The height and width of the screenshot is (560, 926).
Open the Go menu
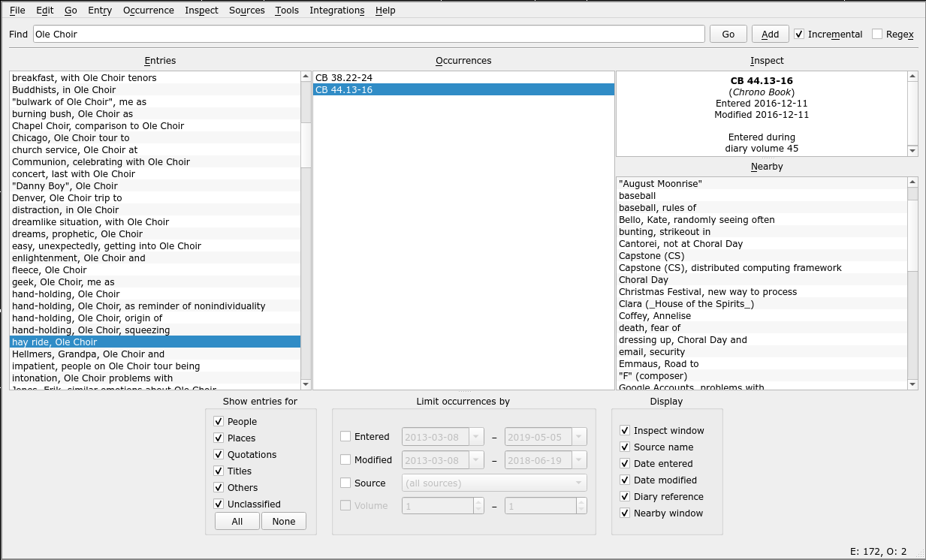click(71, 11)
